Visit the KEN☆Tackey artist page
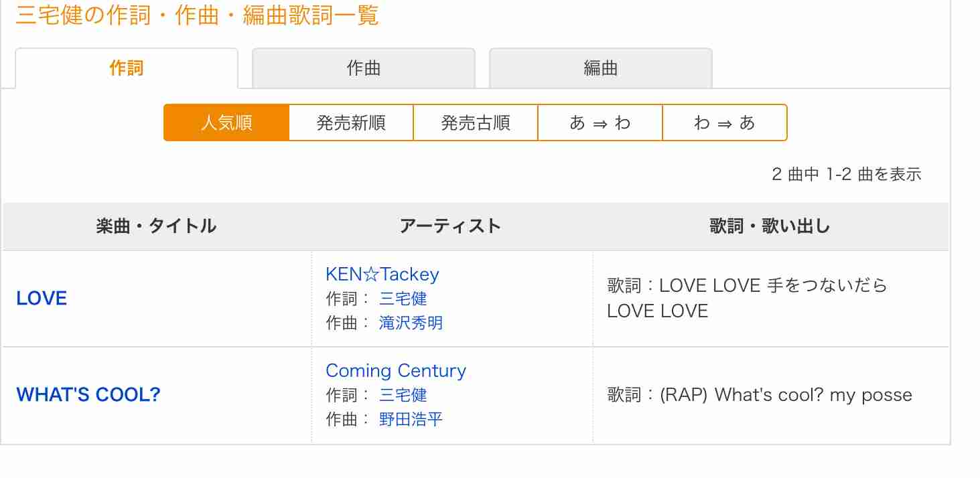Screen dimensions: 980x478 (382, 274)
